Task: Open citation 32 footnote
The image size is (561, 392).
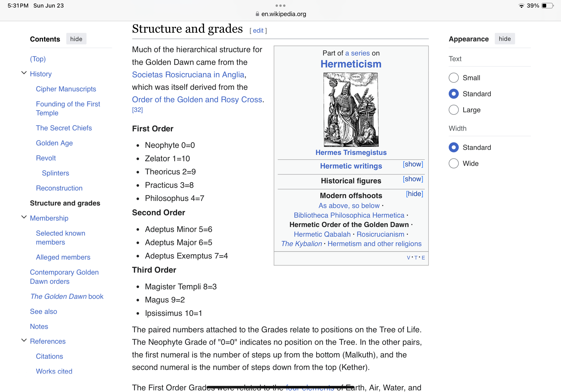Action: click(x=137, y=110)
